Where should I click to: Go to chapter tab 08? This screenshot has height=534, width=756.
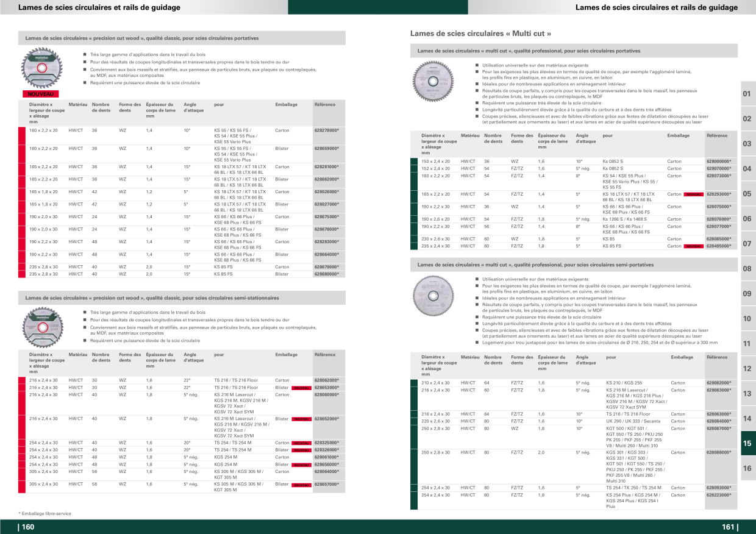click(747, 269)
